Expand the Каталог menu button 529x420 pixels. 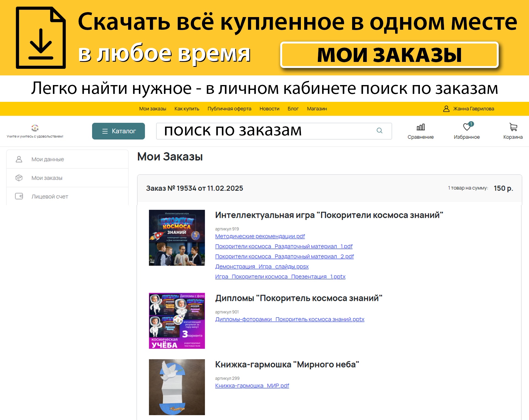pyautogui.click(x=118, y=131)
